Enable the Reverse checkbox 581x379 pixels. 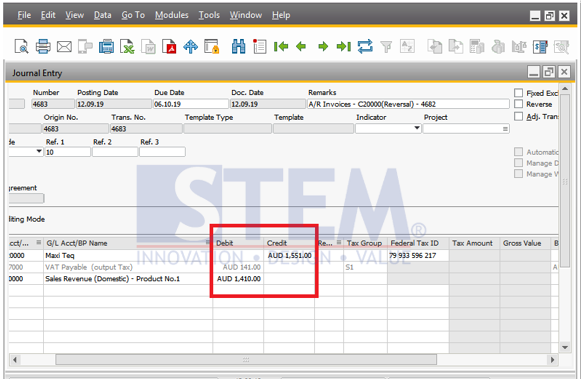519,104
